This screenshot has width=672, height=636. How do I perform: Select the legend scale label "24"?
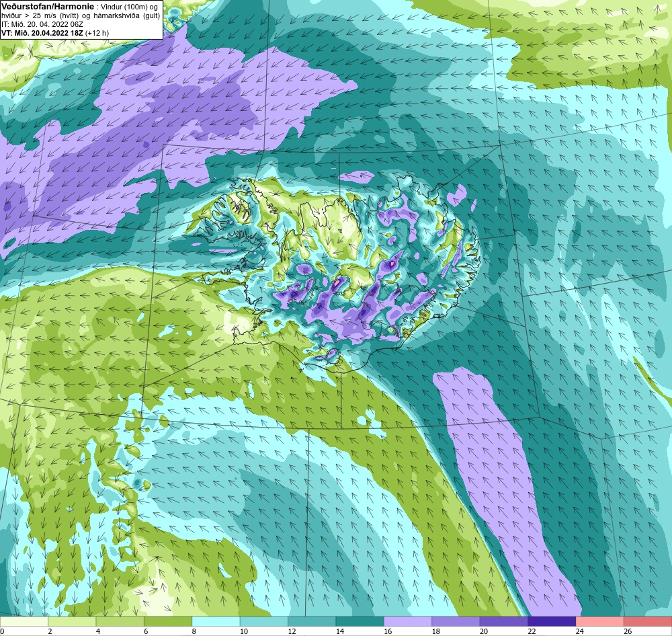580,631
